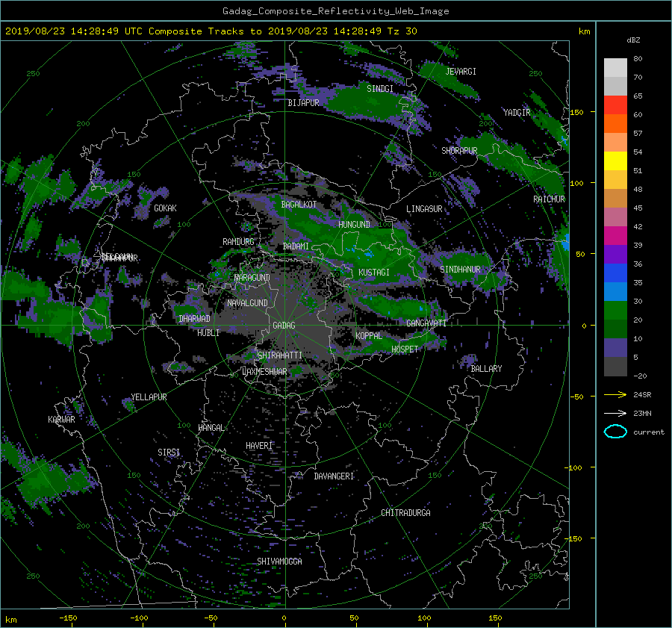The height and width of the screenshot is (628, 672).
Task: Click the CHITRADURGA town label
Action: tap(405, 513)
